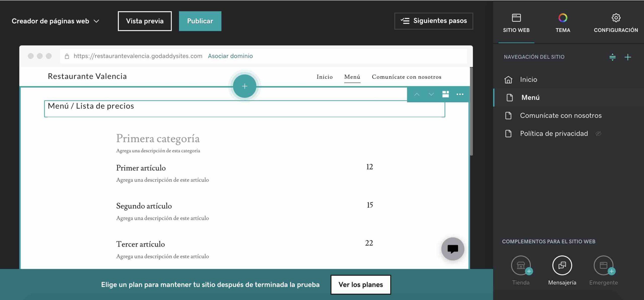This screenshot has height=300, width=644.
Task: Move the Menú section up
Action: pyautogui.click(x=417, y=94)
